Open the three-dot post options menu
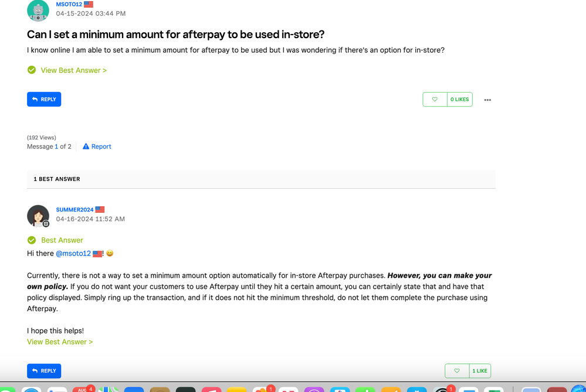 (x=487, y=100)
